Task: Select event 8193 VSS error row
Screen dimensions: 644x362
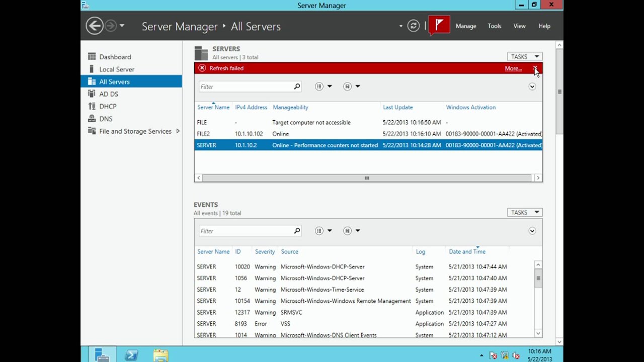Action: pyautogui.click(x=364, y=324)
